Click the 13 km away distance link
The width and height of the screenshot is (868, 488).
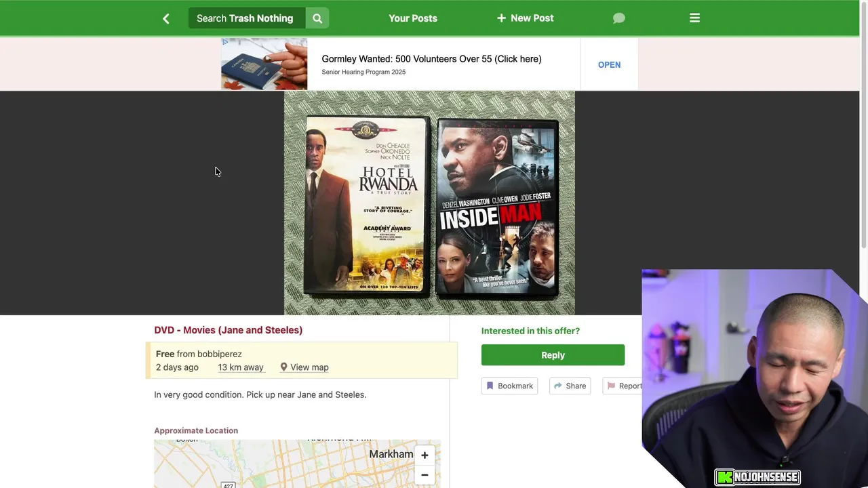click(x=241, y=367)
